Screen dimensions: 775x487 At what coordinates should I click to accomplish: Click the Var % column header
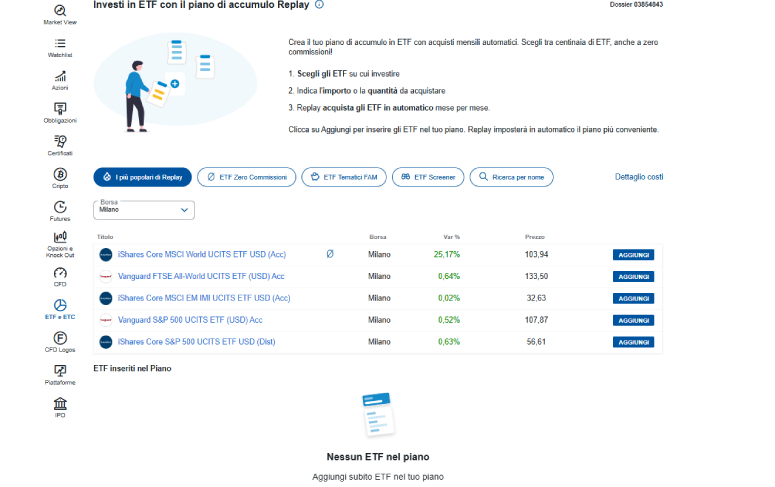(x=452, y=237)
